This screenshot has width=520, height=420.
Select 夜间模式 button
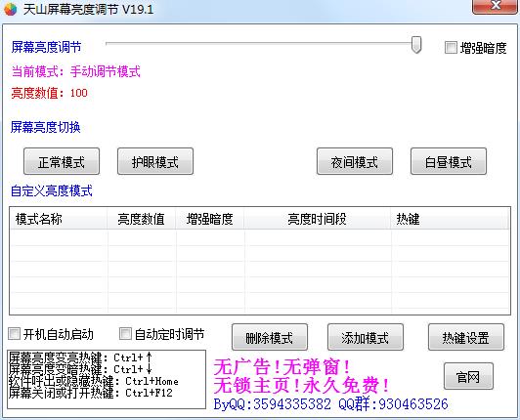(355, 161)
